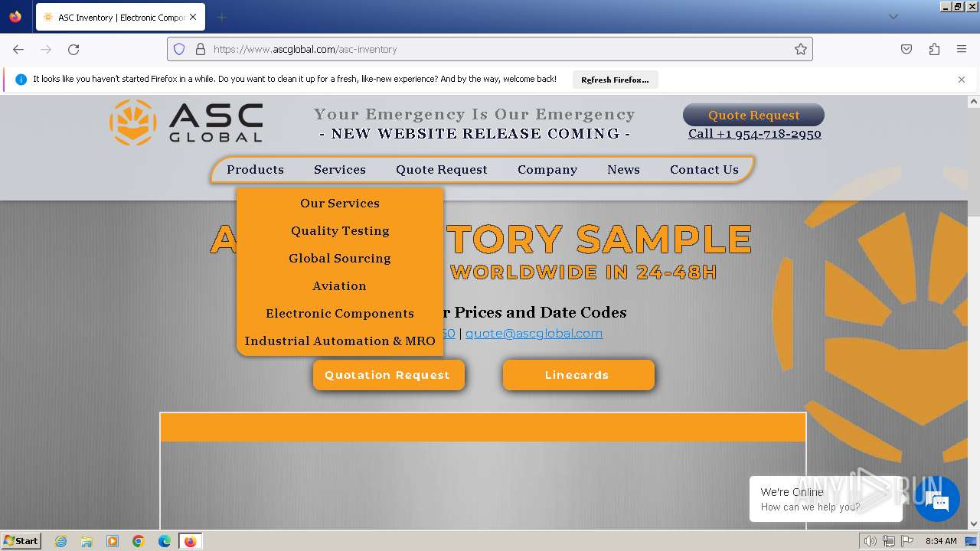Viewport: 980px width, 551px height.
Task: Click the network tray icon
Action: point(889,541)
